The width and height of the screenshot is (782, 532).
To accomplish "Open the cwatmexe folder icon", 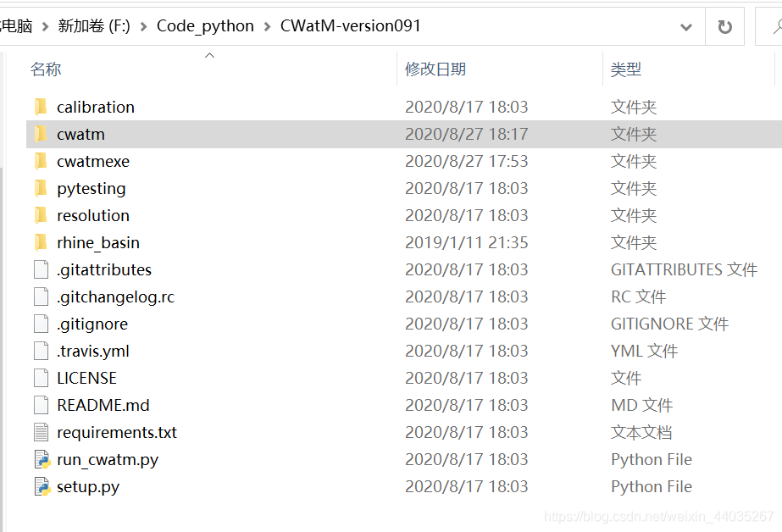I will point(41,161).
